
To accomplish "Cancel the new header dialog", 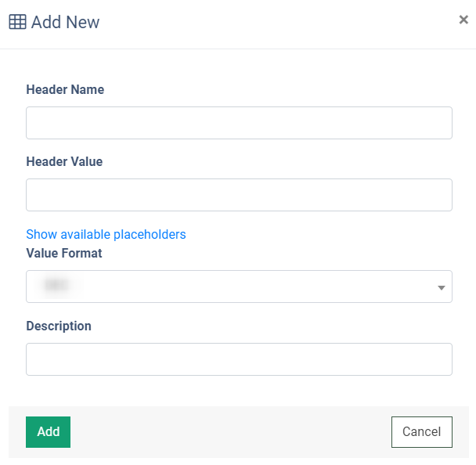I will 422,432.
